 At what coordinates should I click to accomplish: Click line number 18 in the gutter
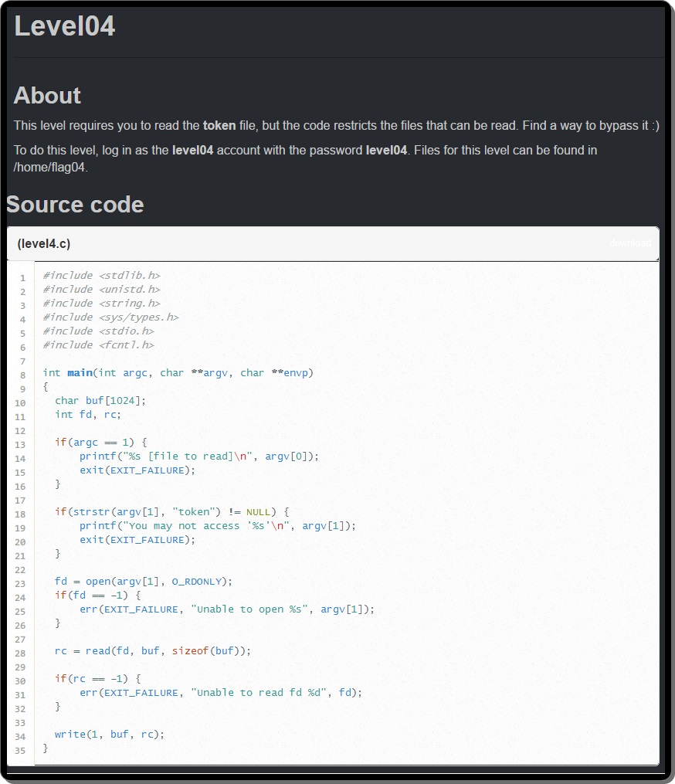coord(20,514)
